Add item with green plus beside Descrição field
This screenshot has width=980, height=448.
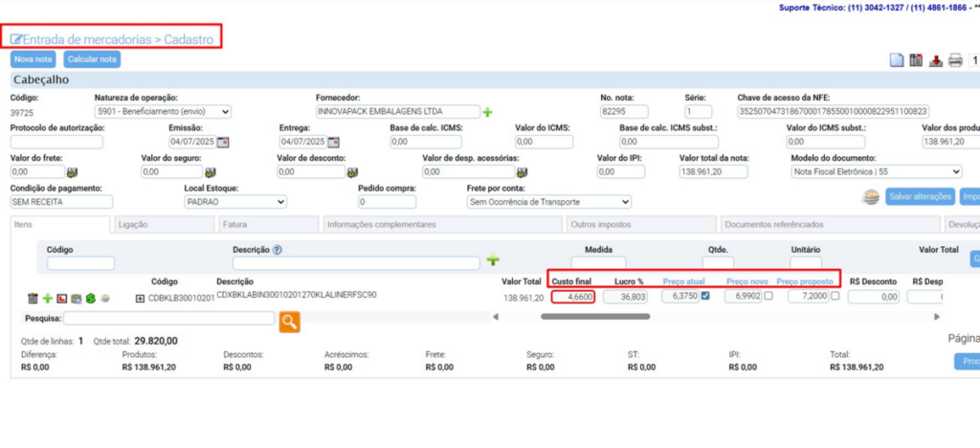[493, 260]
